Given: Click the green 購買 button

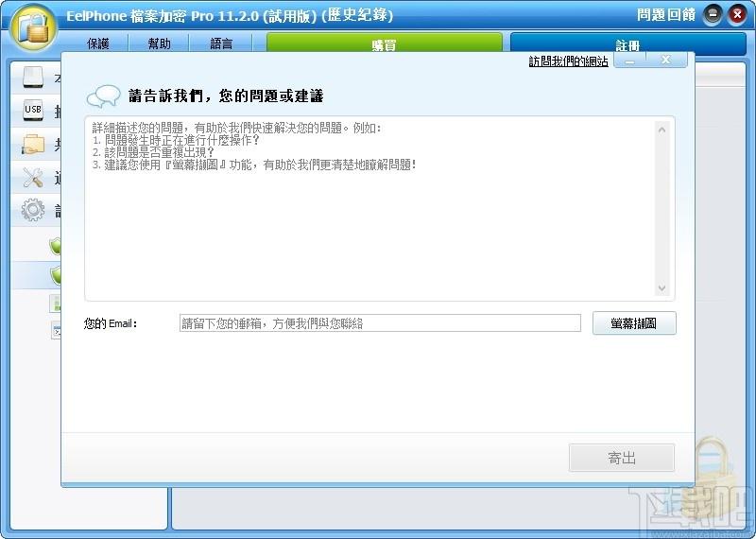Looking at the screenshot, I should tap(385, 43).
